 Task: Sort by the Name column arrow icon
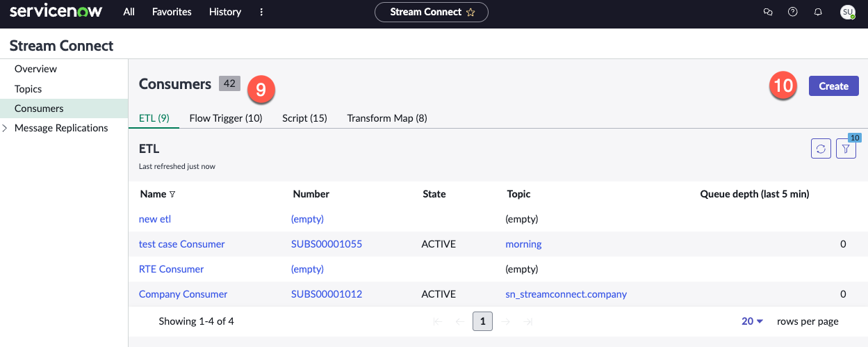click(x=172, y=195)
